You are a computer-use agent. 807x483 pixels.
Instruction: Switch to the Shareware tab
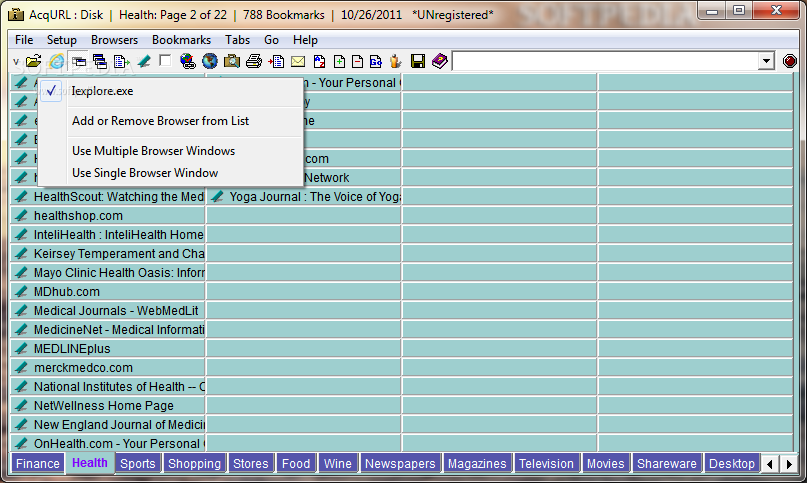(x=666, y=463)
